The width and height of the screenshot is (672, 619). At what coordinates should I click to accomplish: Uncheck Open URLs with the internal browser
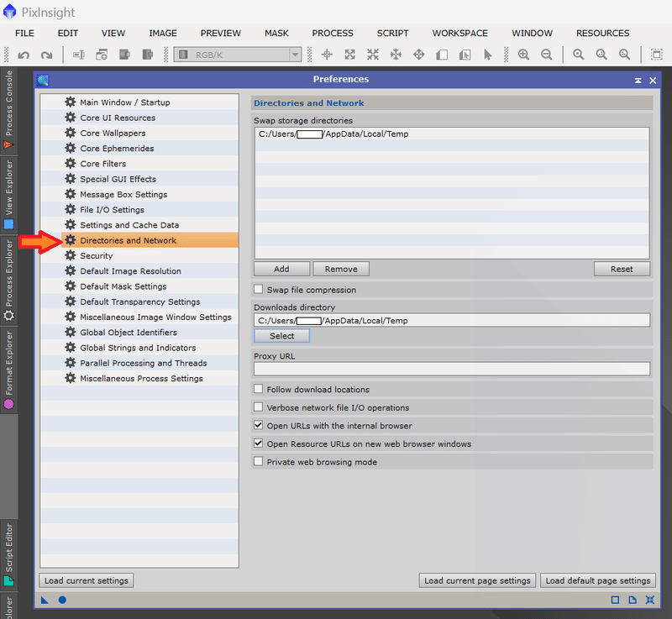258,425
